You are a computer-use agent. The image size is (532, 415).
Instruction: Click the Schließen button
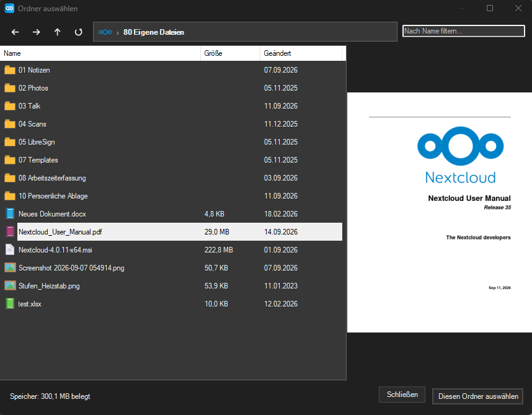click(402, 395)
